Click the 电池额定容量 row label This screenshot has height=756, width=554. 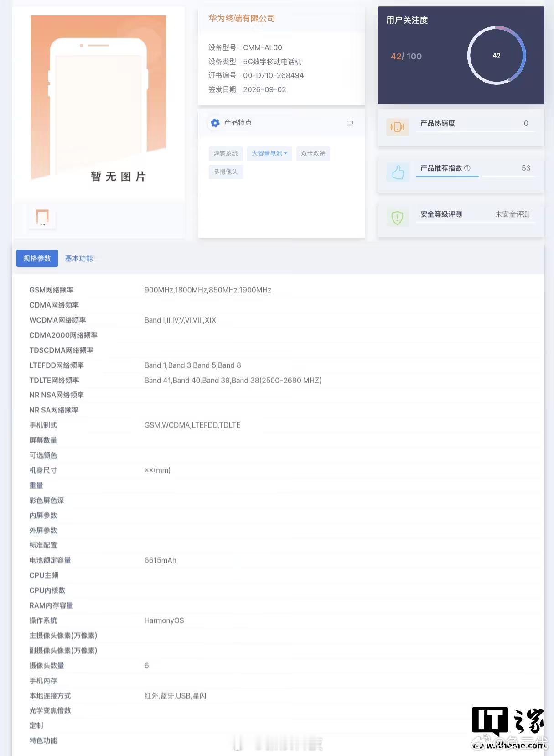pyautogui.click(x=50, y=560)
